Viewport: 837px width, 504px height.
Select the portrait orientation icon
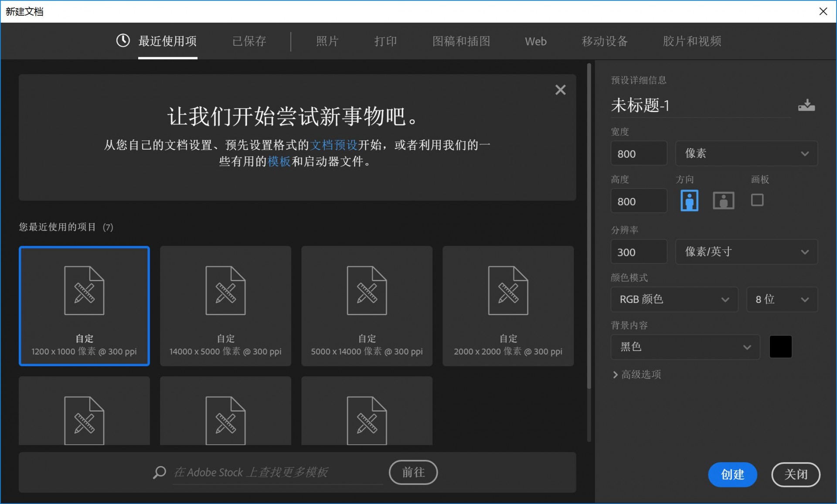coord(689,200)
